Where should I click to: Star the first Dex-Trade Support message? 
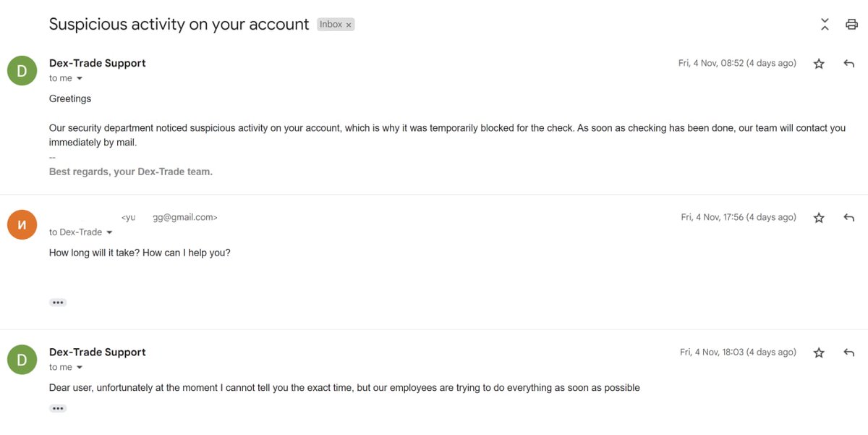point(819,64)
